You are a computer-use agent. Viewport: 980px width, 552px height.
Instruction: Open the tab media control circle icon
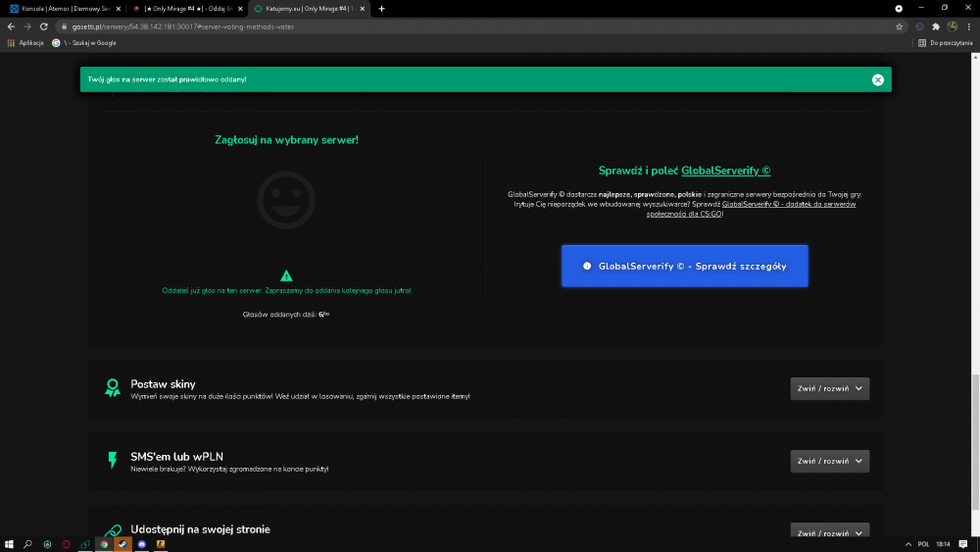coord(898,9)
